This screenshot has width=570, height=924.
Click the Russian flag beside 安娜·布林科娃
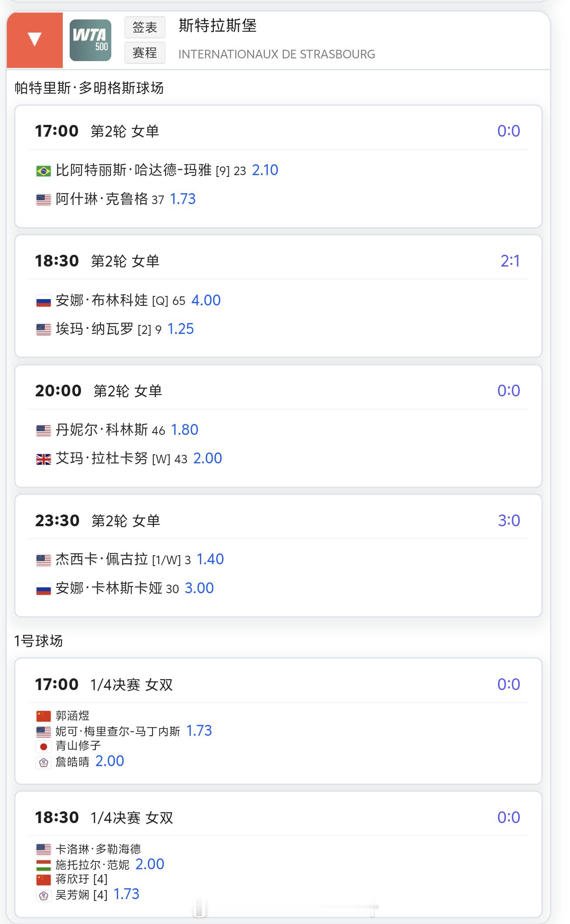coord(43,301)
